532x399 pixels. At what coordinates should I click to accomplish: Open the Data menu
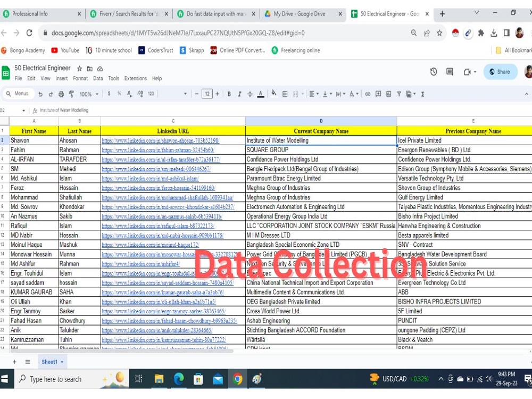coord(98,78)
